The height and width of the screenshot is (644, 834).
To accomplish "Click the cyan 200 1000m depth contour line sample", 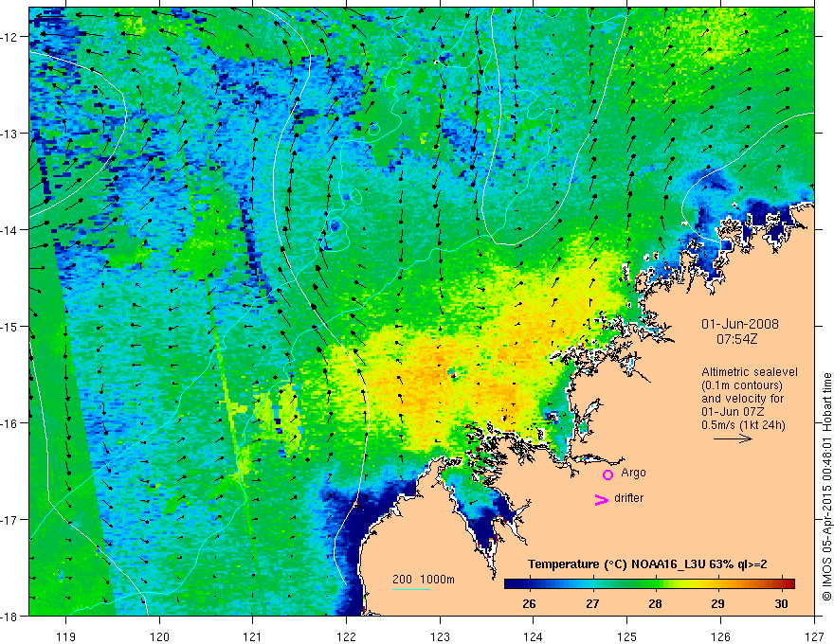I will pos(411,590).
